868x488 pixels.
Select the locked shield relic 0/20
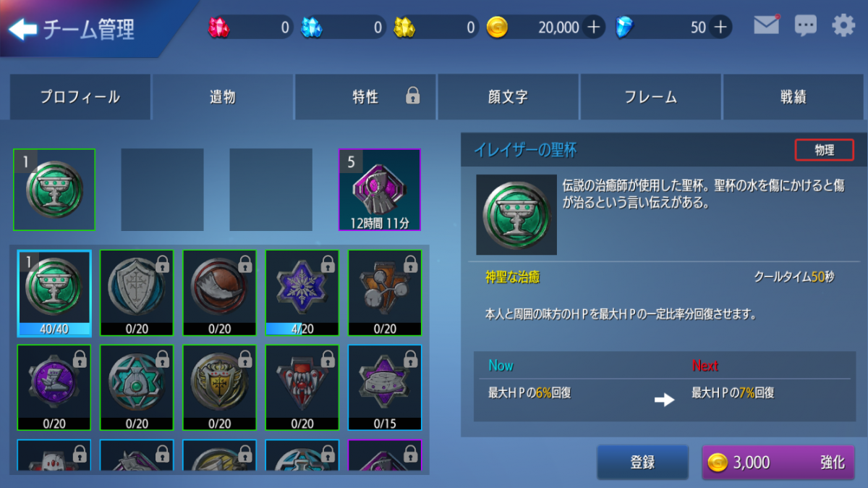(137, 293)
